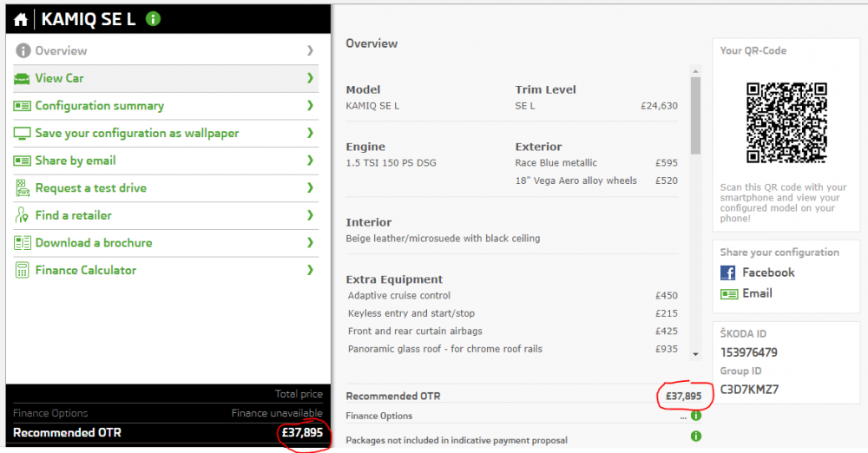Expand Find a retailer chevron
This screenshot has width=868, height=453.
pos(310,215)
